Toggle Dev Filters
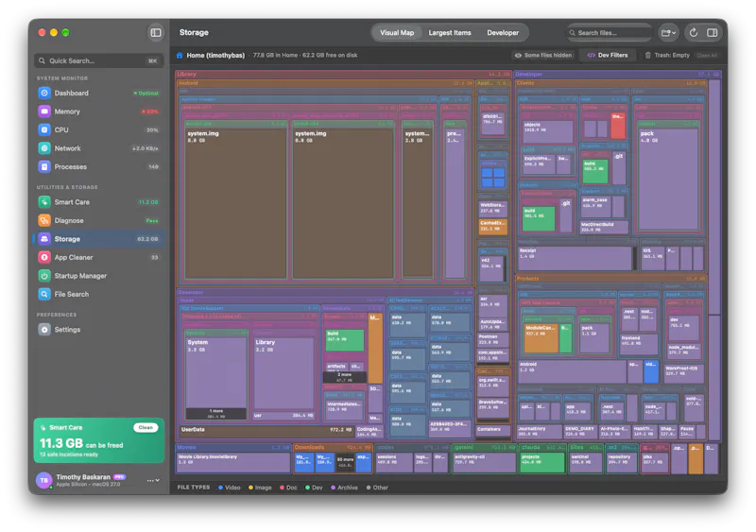Image resolution: width=756 pixels, height=532 pixels. (608, 55)
